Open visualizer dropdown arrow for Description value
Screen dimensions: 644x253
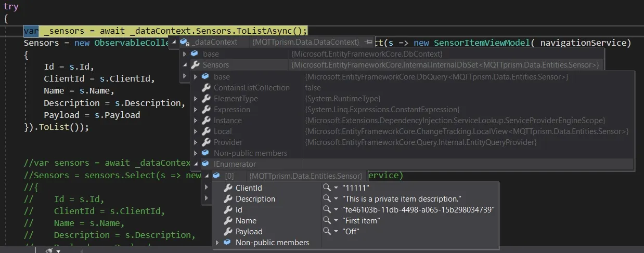point(336,198)
